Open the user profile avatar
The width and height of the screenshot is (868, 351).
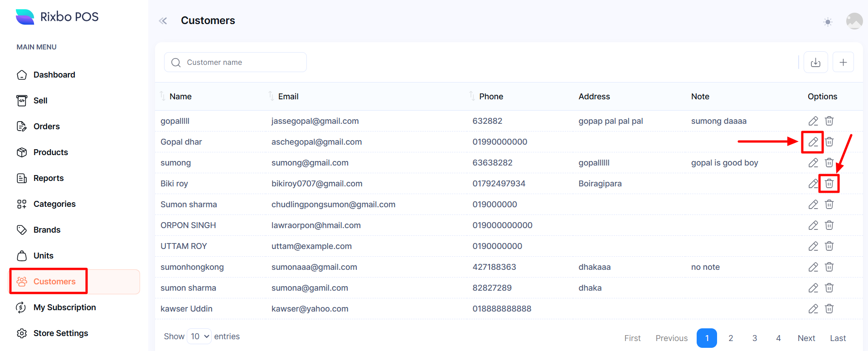[x=854, y=21]
